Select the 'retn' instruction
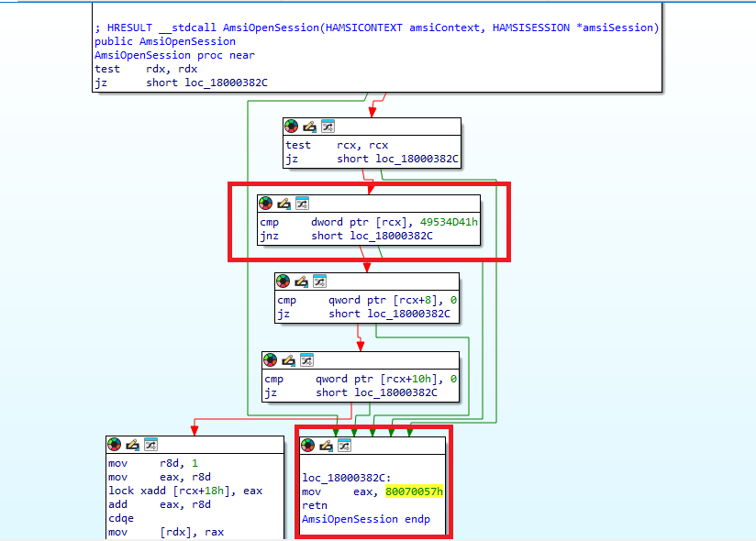756x541 pixels. pos(315,505)
